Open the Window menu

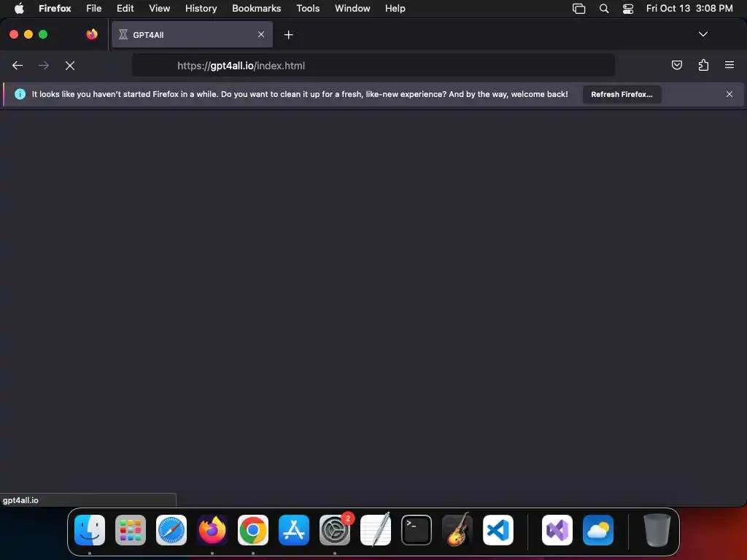pos(352,8)
